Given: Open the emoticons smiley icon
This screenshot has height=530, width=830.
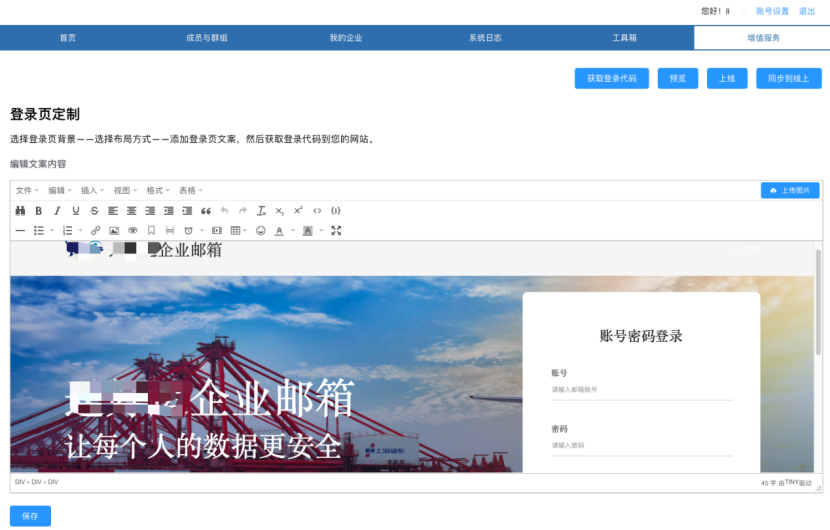Looking at the screenshot, I should click(x=261, y=230).
